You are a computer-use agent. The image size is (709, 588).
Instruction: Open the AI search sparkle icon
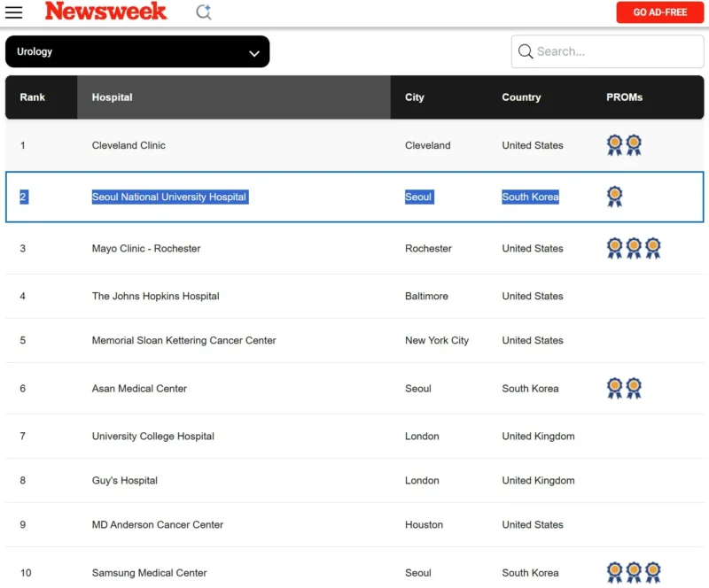point(204,12)
